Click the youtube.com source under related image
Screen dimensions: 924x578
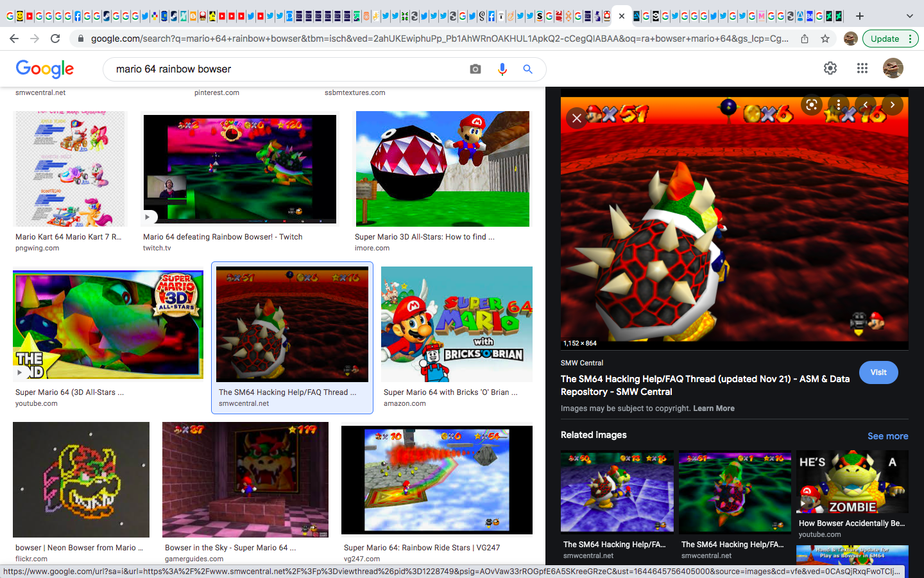pos(820,534)
